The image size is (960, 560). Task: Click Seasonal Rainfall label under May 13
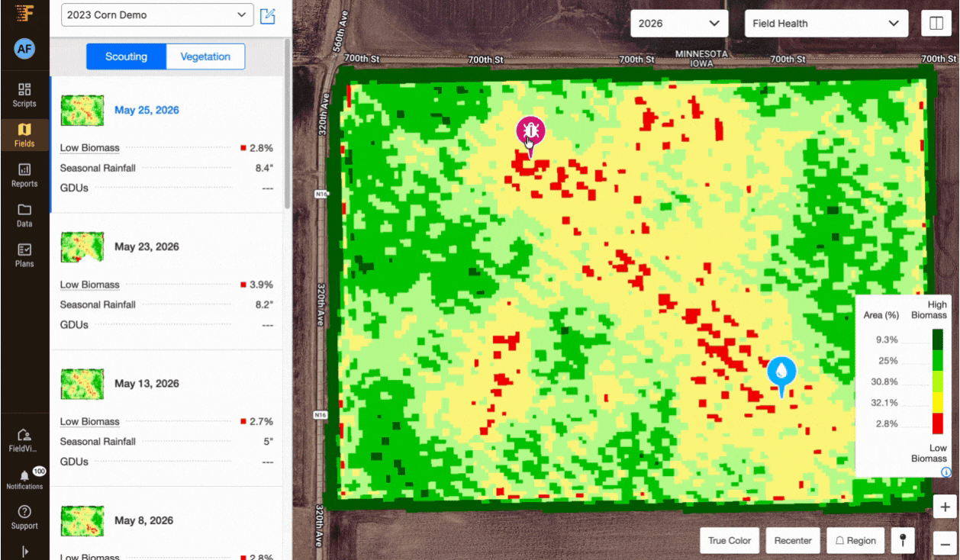[x=98, y=441]
